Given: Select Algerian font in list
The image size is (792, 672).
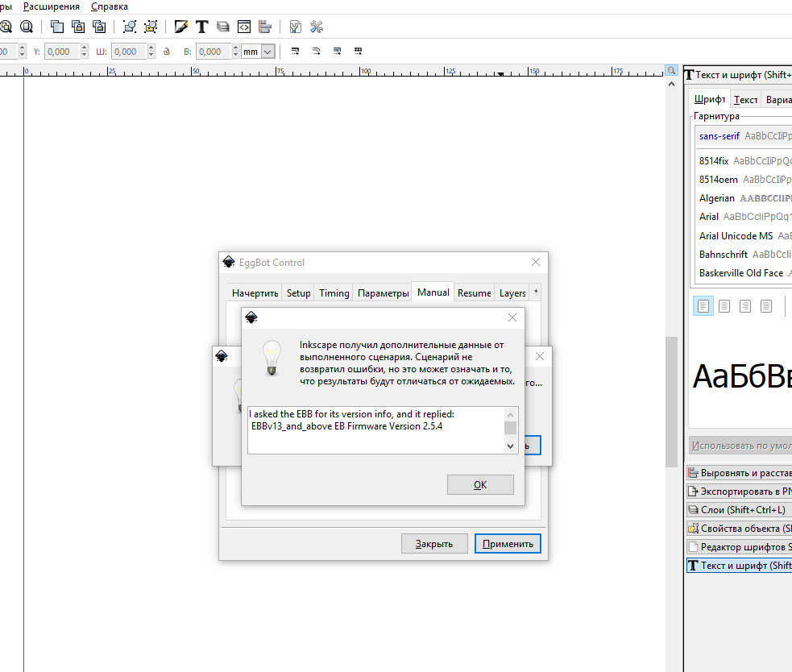Looking at the screenshot, I should pyautogui.click(x=744, y=198).
